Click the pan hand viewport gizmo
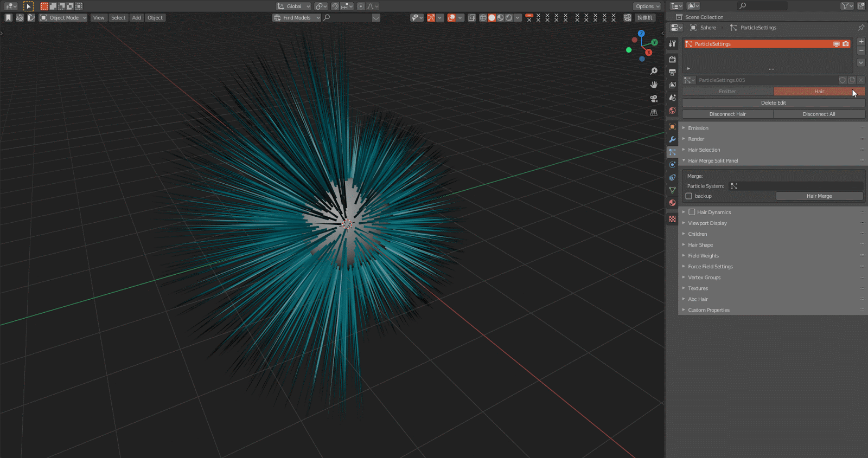Image resolution: width=868 pixels, height=458 pixels. coord(654,85)
